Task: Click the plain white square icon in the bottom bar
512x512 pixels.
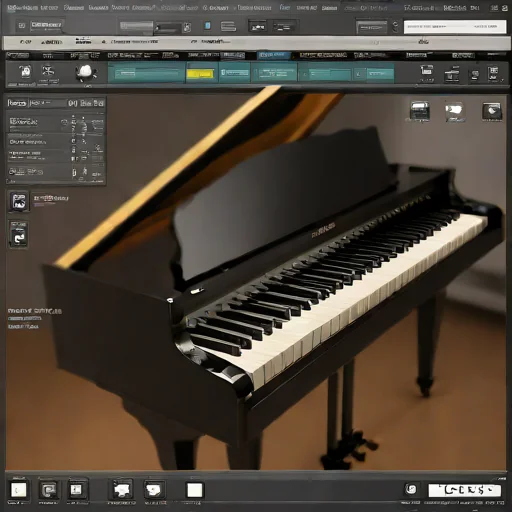Action: [195, 490]
